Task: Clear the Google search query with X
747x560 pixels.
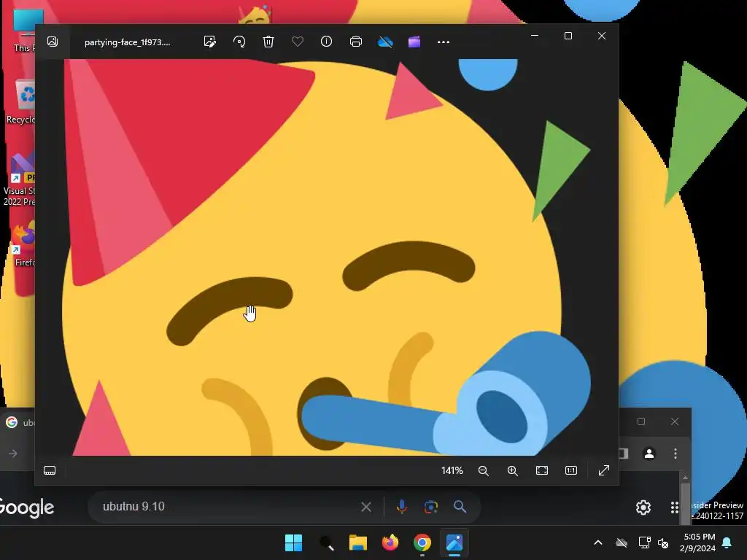Action: [x=366, y=507]
